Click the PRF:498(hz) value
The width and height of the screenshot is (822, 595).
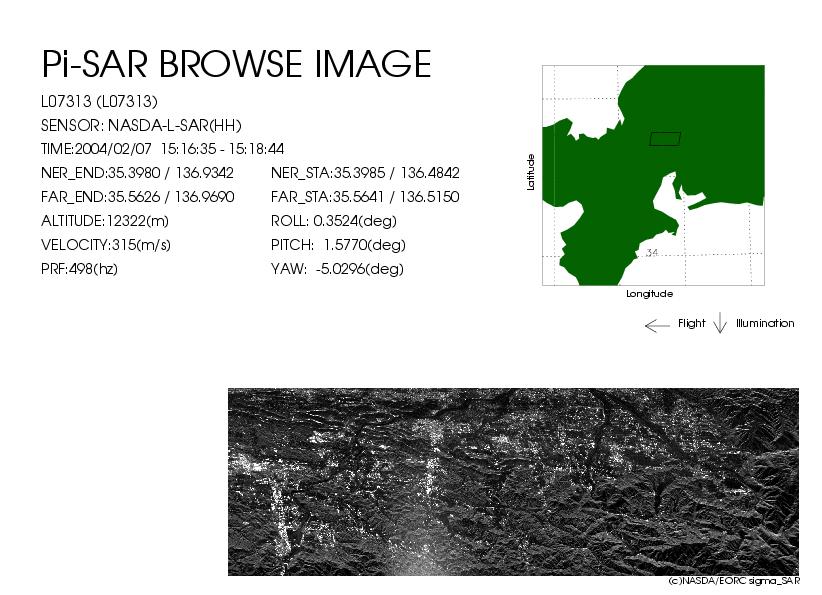pos(79,269)
